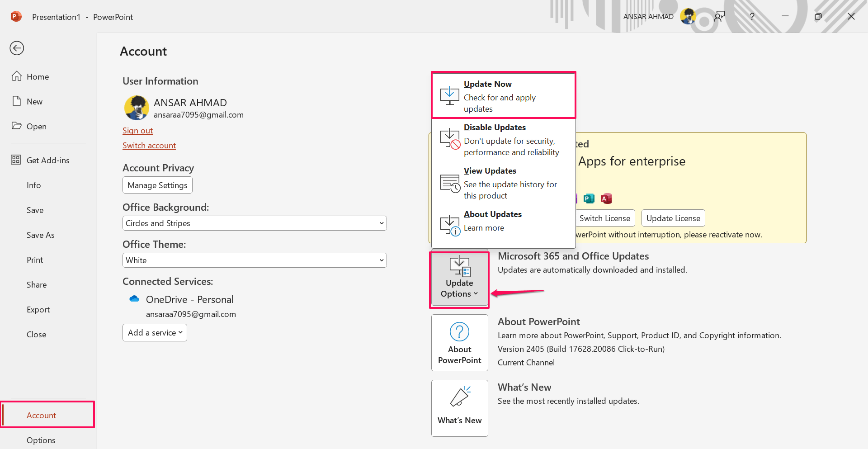868x449 pixels.
Task: Click the PowerPoint logo in the title bar
Action: tap(16, 17)
